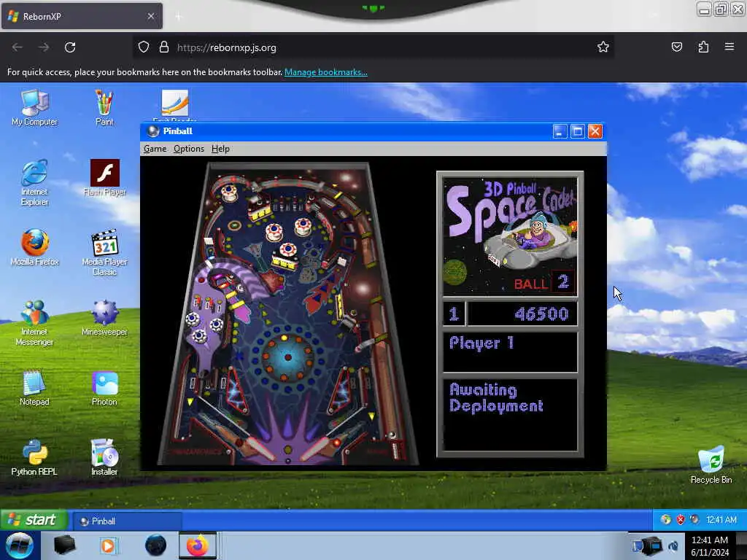Open the Recycle Bin
The image size is (747, 560).
pos(711,465)
